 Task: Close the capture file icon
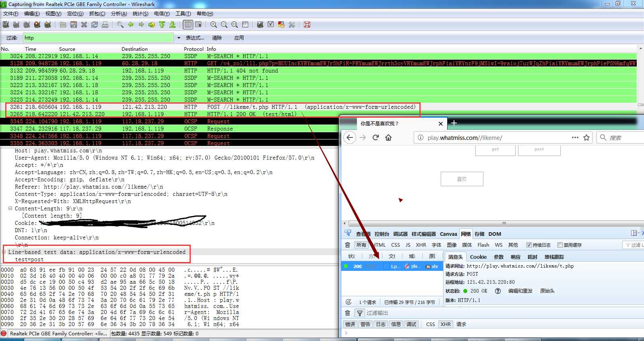[x=84, y=25]
